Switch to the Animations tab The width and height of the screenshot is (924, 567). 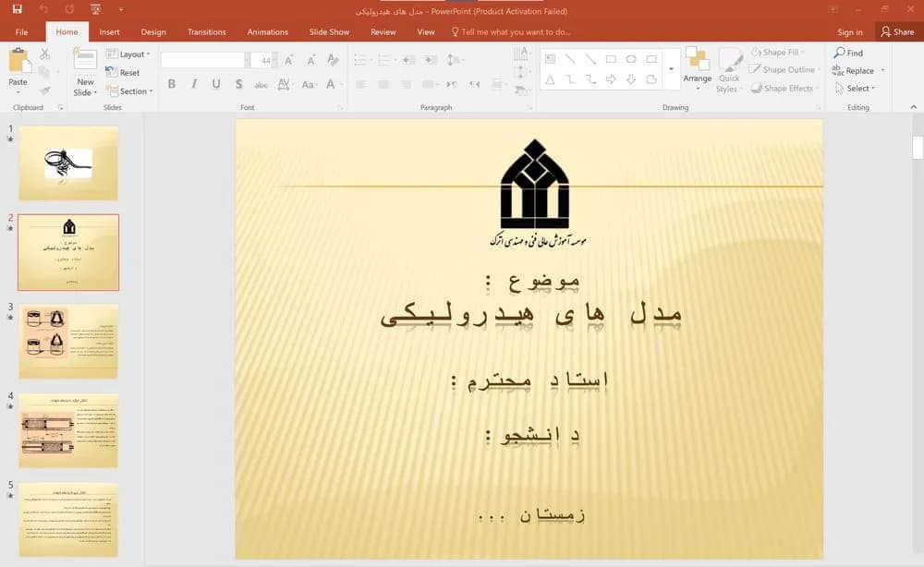pyautogui.click(x=268, y=31)
